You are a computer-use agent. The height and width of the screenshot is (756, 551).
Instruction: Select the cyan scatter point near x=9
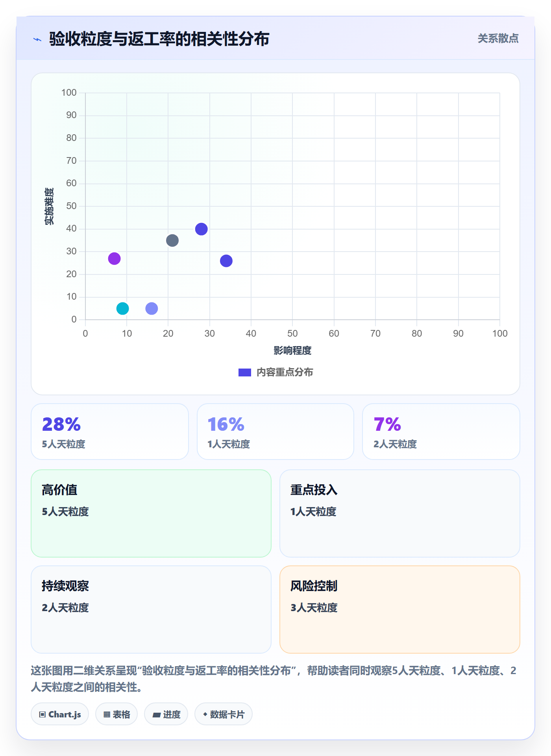coord(123,308)
